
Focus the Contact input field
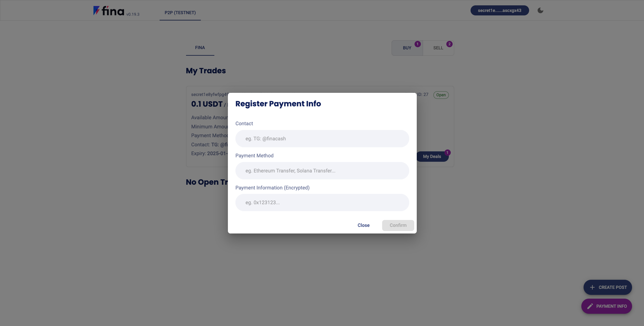[322, 139]
